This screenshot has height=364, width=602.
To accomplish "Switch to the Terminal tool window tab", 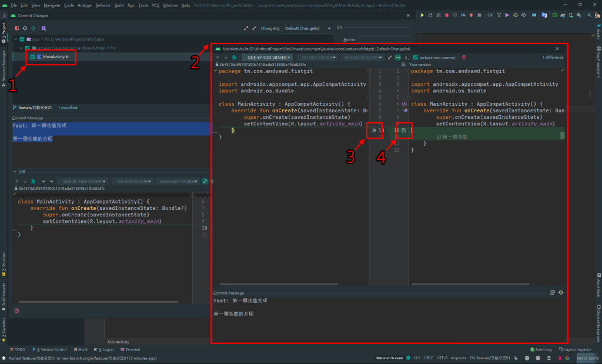I will tap(130, 349).
